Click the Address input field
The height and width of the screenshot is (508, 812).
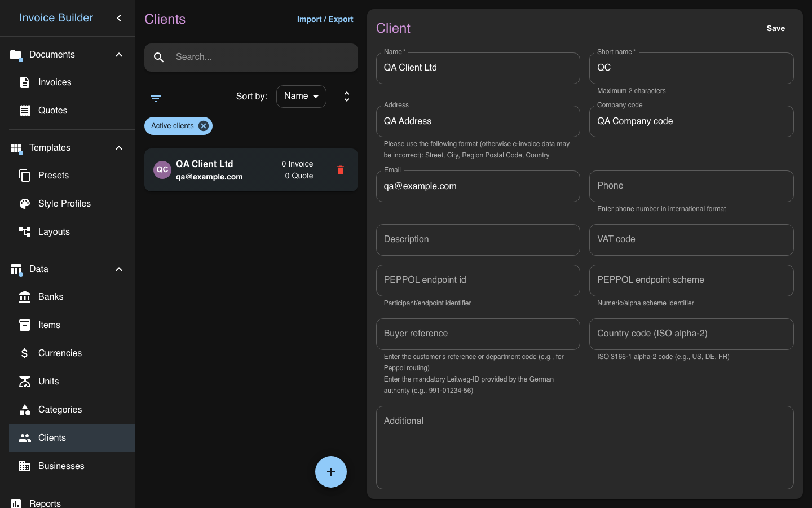pyautogui.click(x=478, y=121)
